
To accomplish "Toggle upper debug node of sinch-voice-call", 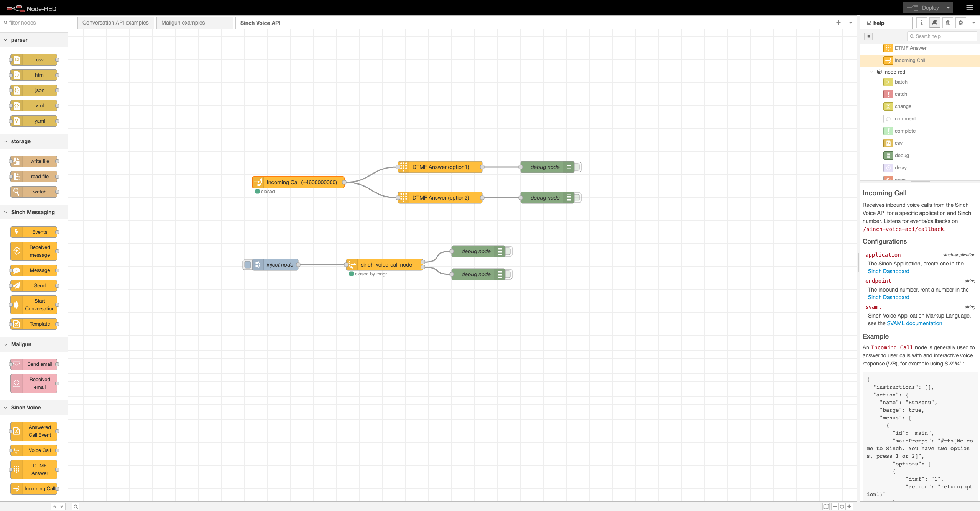I will (x=508, y=251).
